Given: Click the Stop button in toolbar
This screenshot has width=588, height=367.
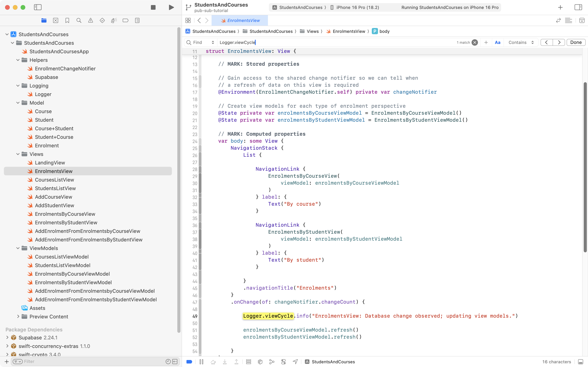Looking at the screenshot, I should (x=153, y=7).
